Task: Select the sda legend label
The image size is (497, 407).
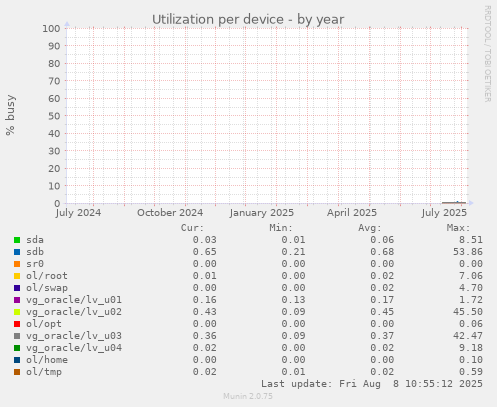Action: 35,240
